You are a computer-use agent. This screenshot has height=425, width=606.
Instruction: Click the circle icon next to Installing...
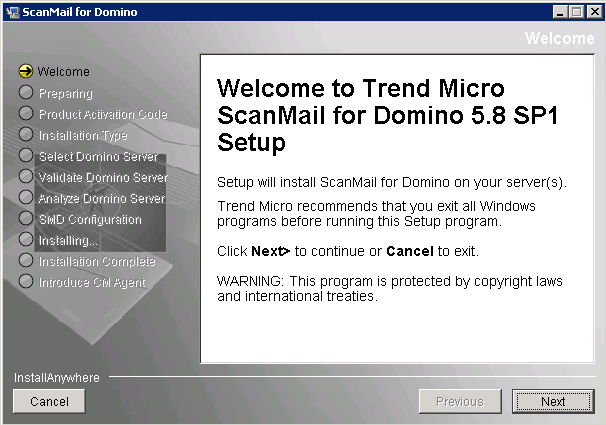tap(26, 240)
